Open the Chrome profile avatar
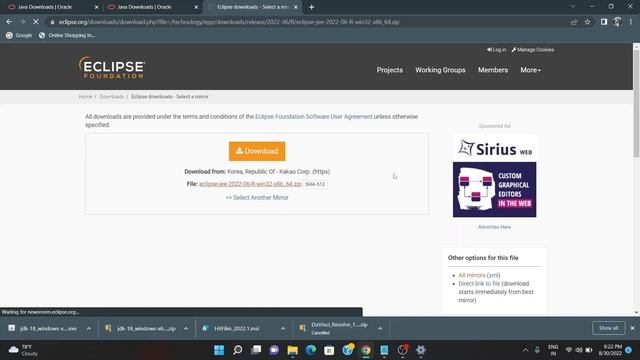Screen dimensions: 640x360 [x=617, y=22]
